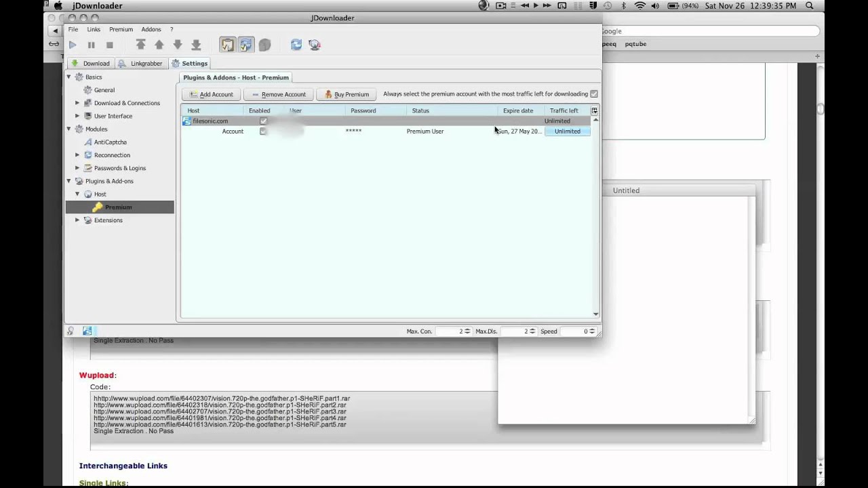Click the update globe icon in toolbar
The image size is (868, 488).
[x=314, y=45]
